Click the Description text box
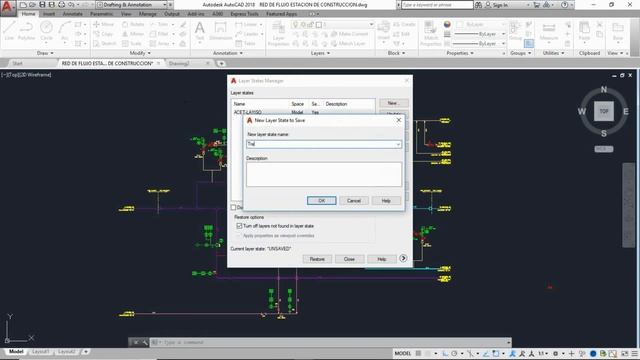 click(324, 174)
